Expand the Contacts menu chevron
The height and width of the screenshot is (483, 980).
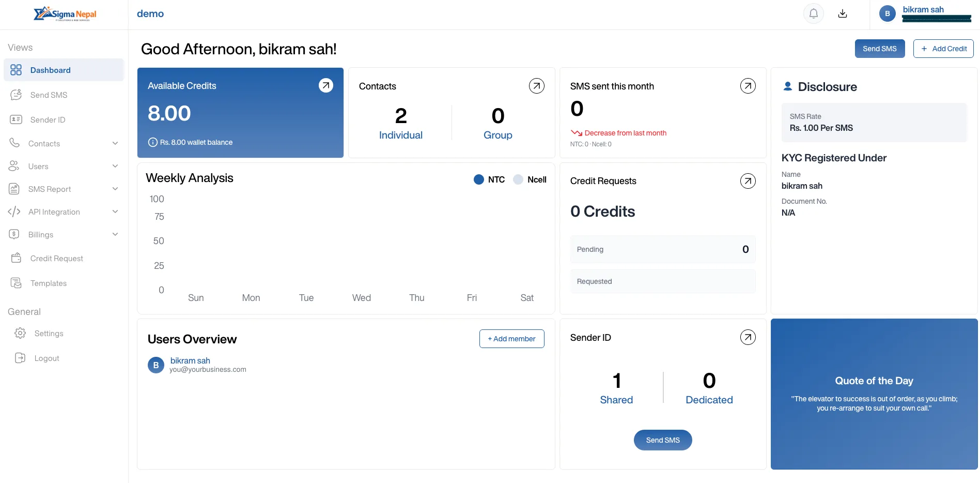115,143
